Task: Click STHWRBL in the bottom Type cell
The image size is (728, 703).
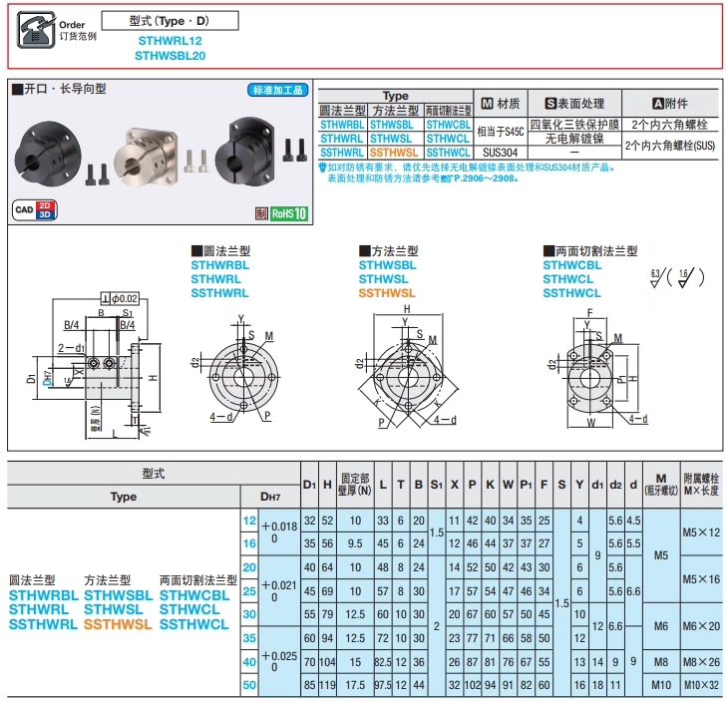Action: [x=44, y=595]
